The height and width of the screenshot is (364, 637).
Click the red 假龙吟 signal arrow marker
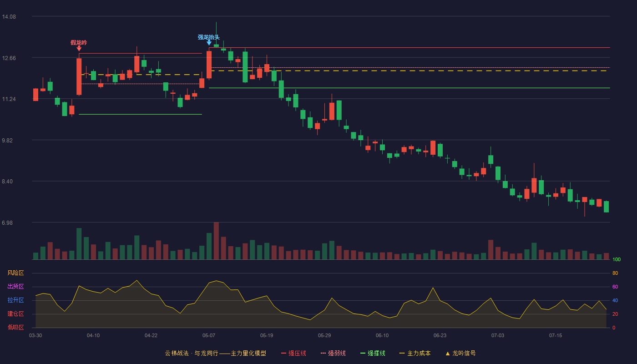click(79, 48)
